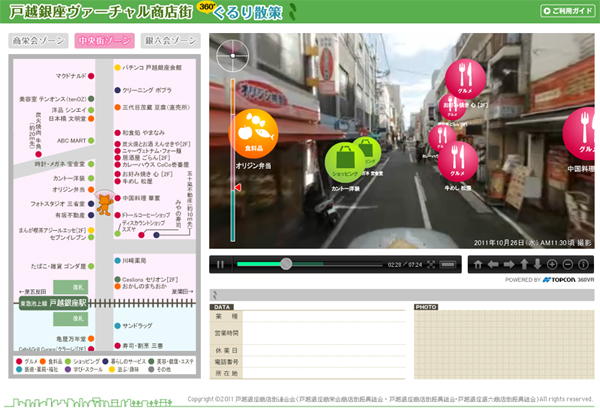Image resolution: width=600 pixels, height=417 pixels.
Task: Click the video progress slider handle
Action: [x=286, y=264]
